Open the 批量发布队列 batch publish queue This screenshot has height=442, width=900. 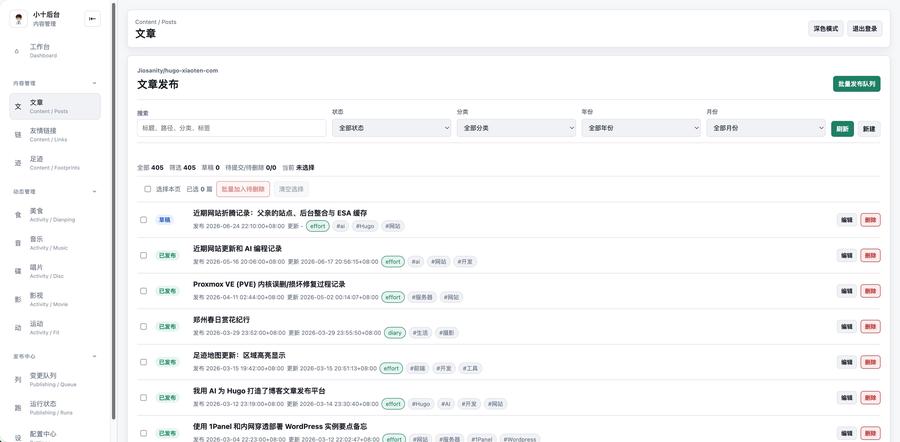point(856,84)
